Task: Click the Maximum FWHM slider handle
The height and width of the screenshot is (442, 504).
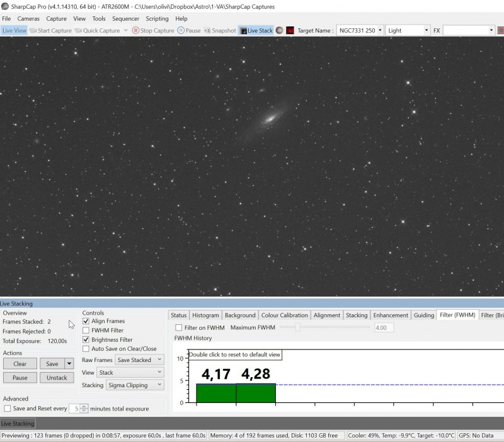Action: coord(297,327)
